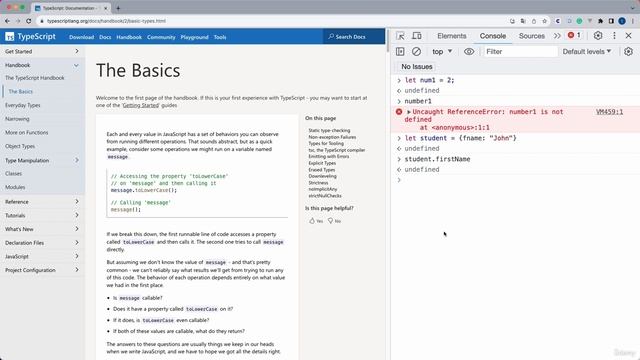Follow the 'Getting Started' guides link

point(141,105)
